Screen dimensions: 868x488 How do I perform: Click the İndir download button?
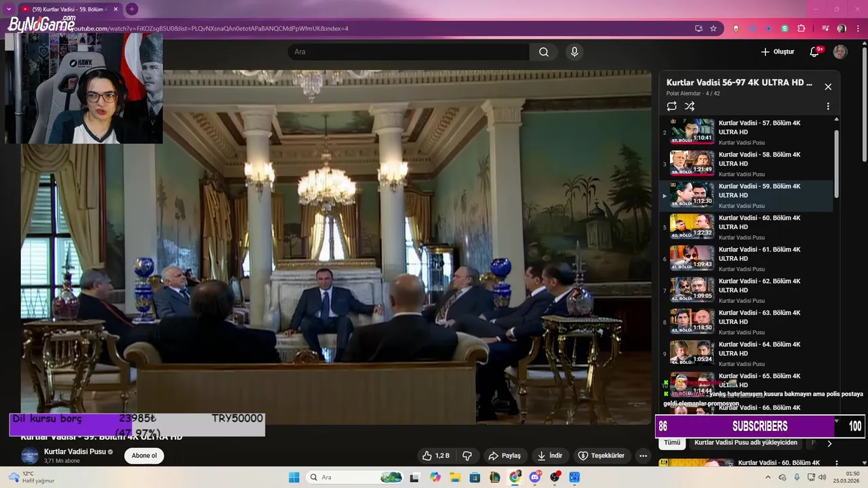pos(549,456)
